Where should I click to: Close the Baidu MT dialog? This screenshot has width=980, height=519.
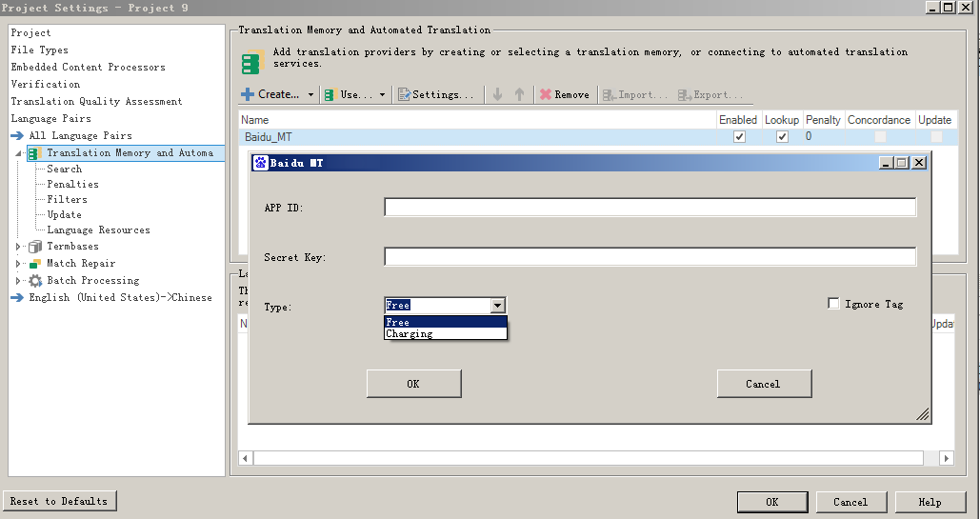click(918, 163)
